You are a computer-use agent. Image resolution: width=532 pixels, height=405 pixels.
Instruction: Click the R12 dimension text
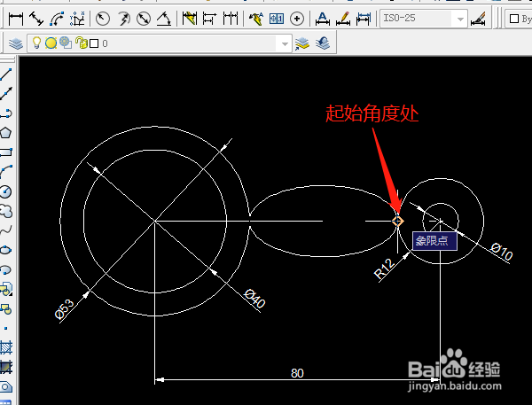(385, 269)
